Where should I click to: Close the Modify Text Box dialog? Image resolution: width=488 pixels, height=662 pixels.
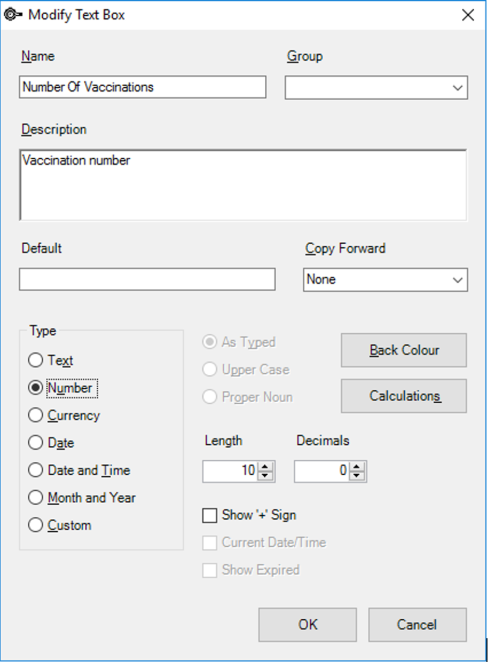[x=468, y=15]
